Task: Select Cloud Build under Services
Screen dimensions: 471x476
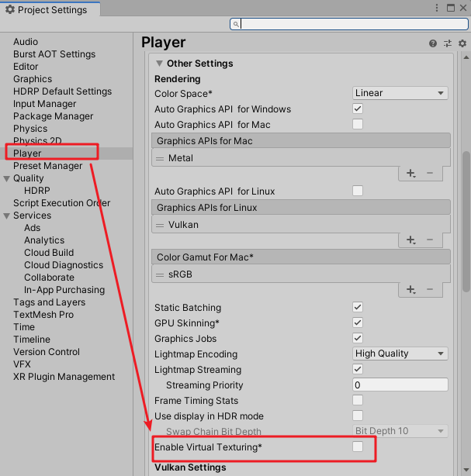Action: click(49, 253)
